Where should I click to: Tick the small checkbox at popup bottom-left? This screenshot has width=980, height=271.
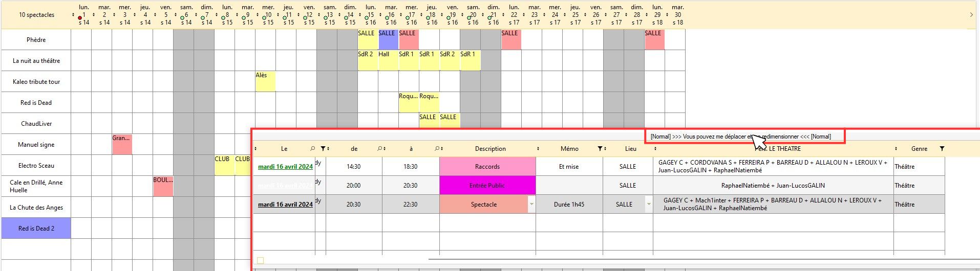(x=260, y=261)
